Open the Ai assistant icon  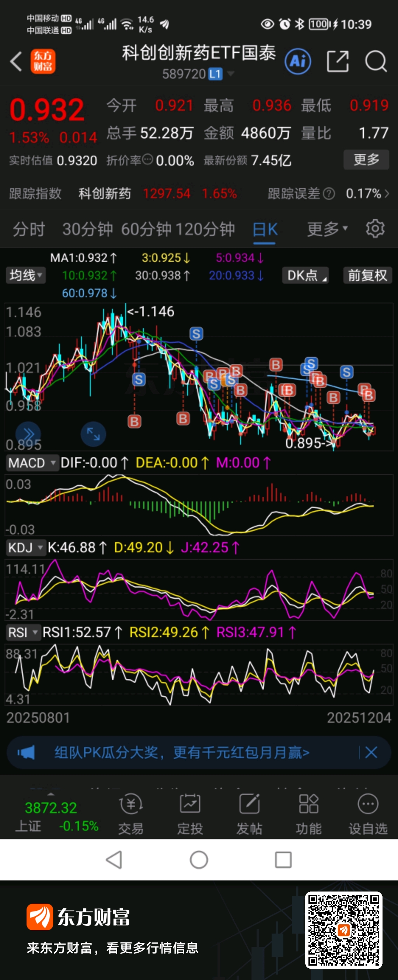click(298, 61)
